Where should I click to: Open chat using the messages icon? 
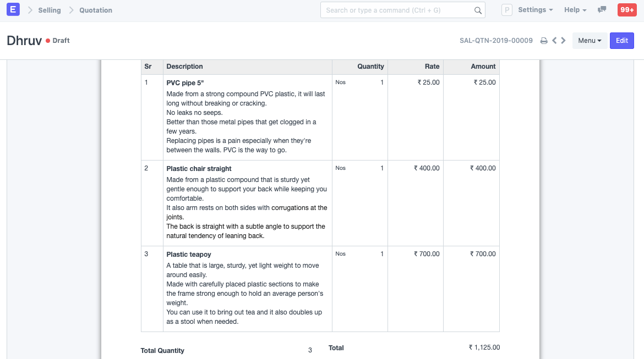click(x=602, y=9)
